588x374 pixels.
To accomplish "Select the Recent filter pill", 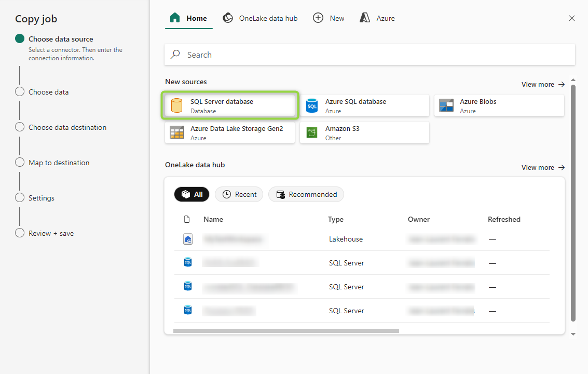I will (x=239, y=194).
